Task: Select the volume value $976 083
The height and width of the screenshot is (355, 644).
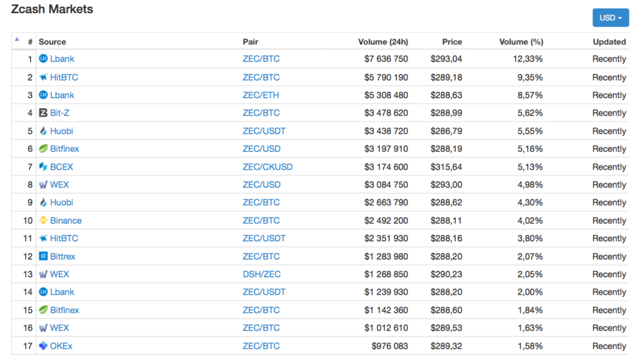Action: [390, 346]
